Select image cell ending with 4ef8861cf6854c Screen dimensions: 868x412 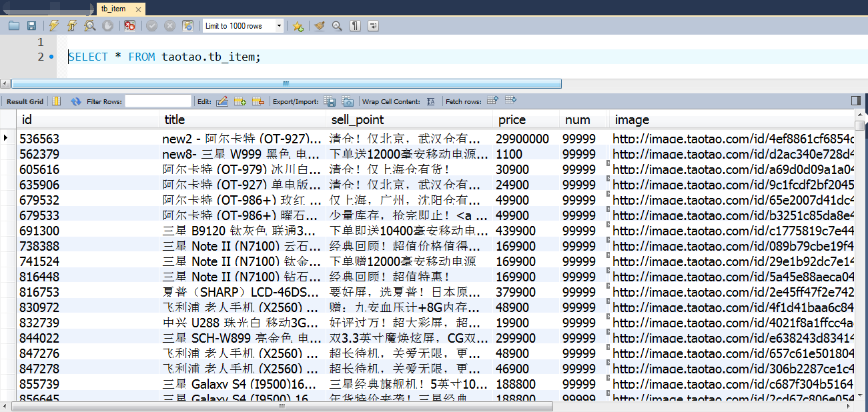tap(731, 139)
